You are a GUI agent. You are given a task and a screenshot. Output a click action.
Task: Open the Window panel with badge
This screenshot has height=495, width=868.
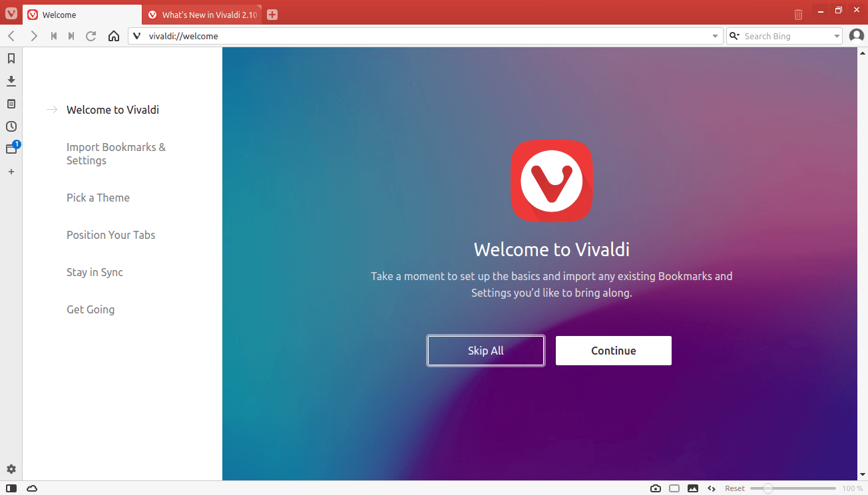pyautogui.click(x=11, y=148)
